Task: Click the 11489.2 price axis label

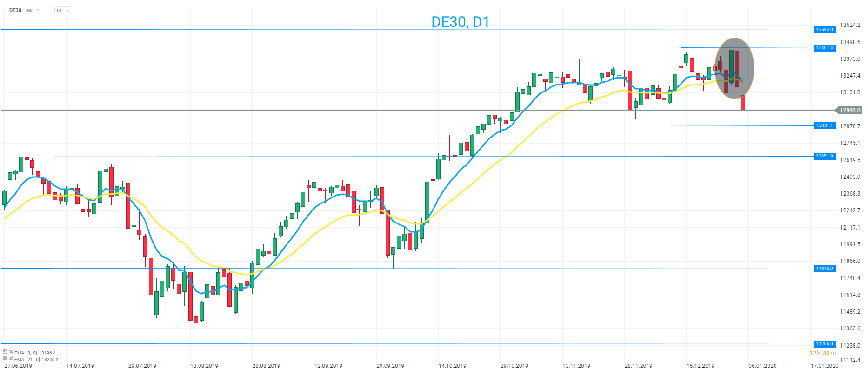Action: coord(850,312)
